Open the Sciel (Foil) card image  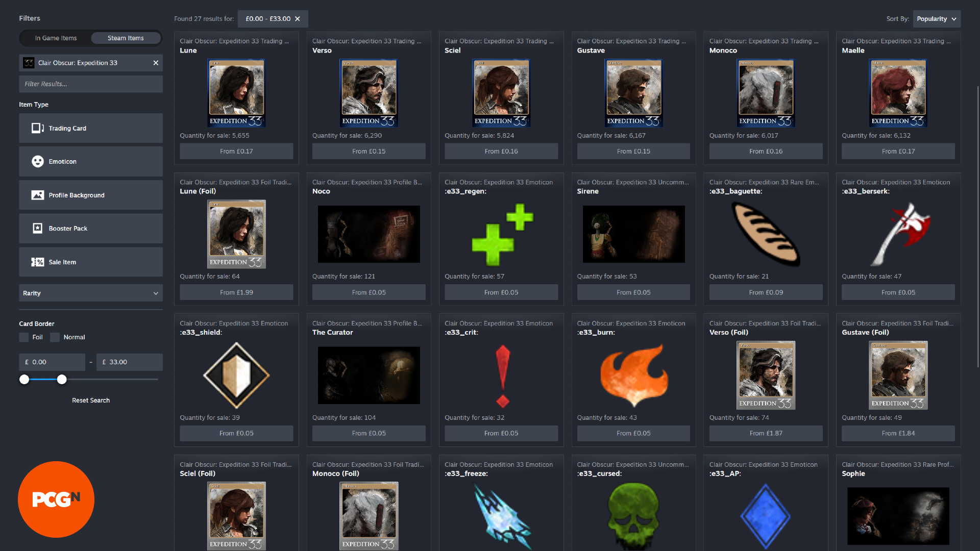[236, 516]
